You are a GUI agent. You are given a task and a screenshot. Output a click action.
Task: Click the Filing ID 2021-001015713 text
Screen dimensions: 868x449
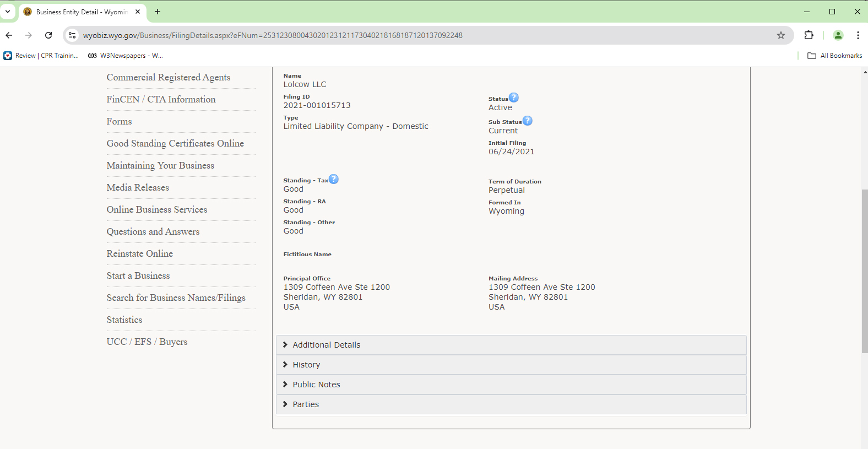tap(317, 105)
